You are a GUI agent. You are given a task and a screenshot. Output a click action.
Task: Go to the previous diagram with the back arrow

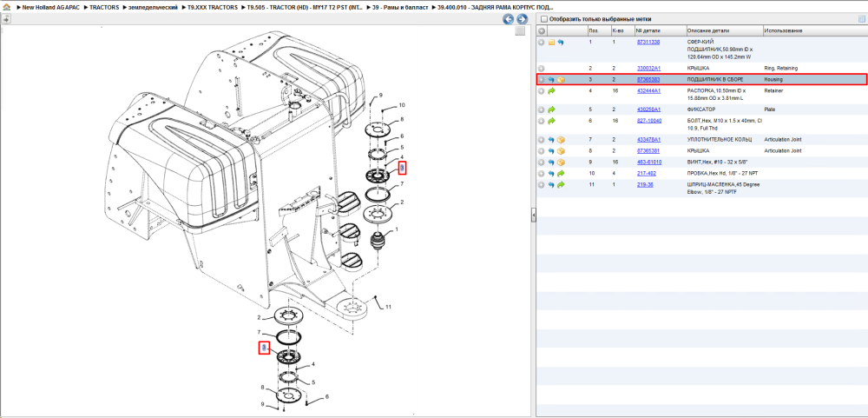[508, 19]
